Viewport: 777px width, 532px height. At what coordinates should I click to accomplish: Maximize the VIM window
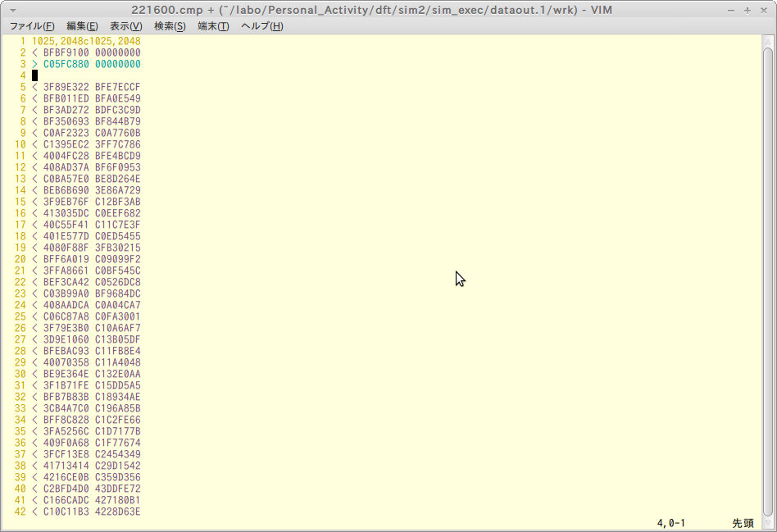747,11
